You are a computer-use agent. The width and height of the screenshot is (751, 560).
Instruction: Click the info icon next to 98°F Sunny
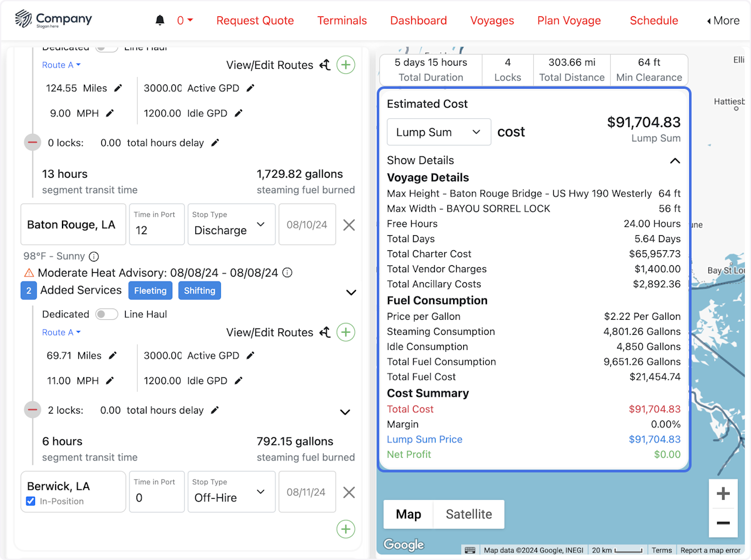pos(93,256)
